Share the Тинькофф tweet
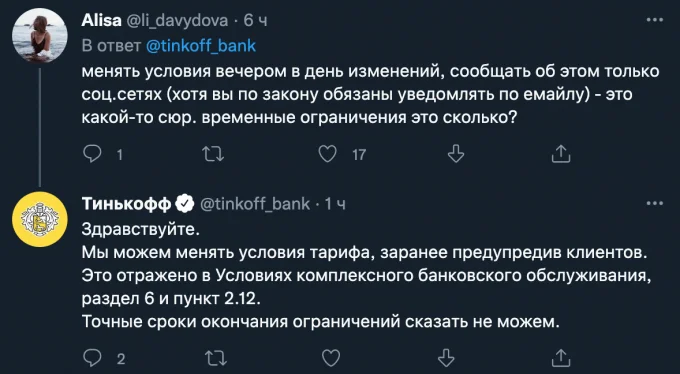 tap(561, 358)
